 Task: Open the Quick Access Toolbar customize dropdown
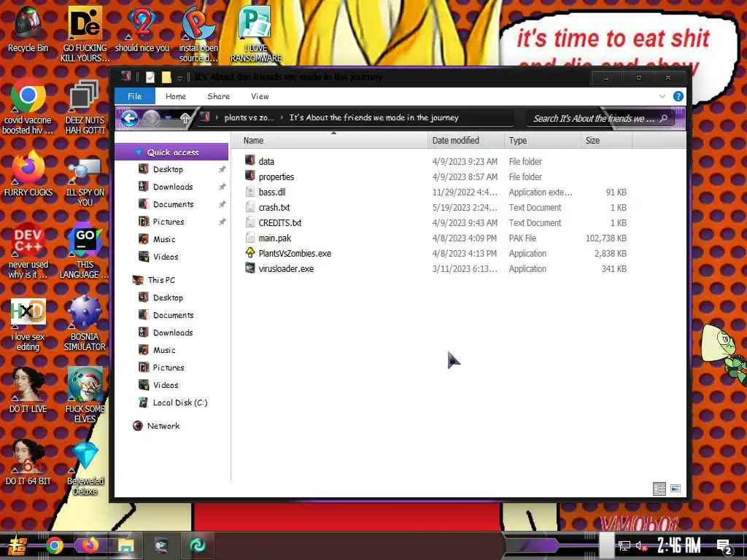click(179, 77)
